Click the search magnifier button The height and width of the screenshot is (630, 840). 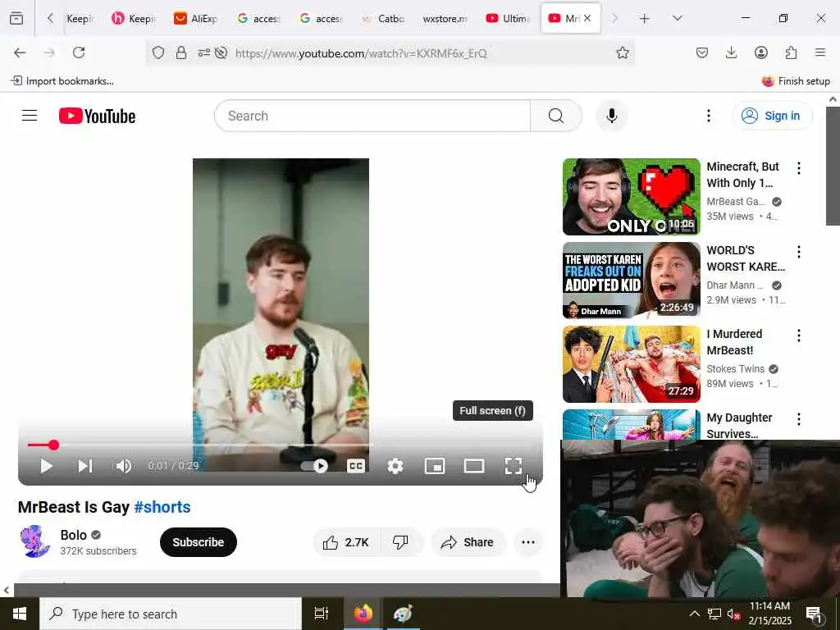pyautogui.click(x=556, y=116)
